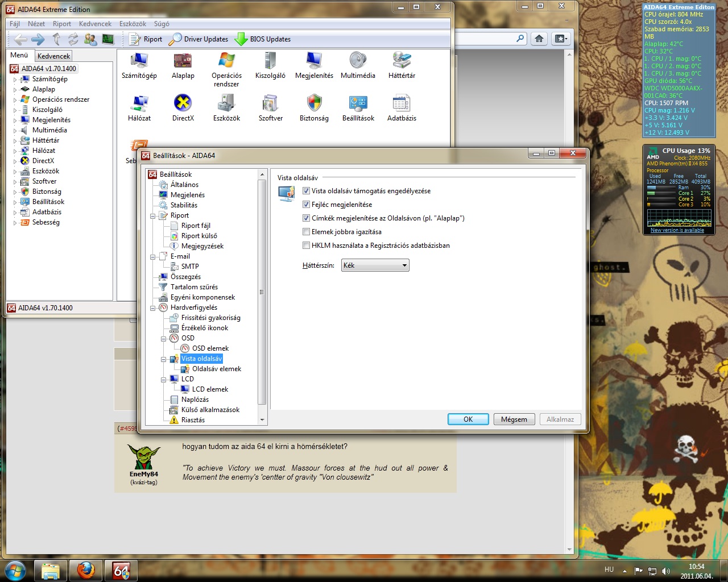Open the DirectX icon in main panel

click(x=183, y=109)
